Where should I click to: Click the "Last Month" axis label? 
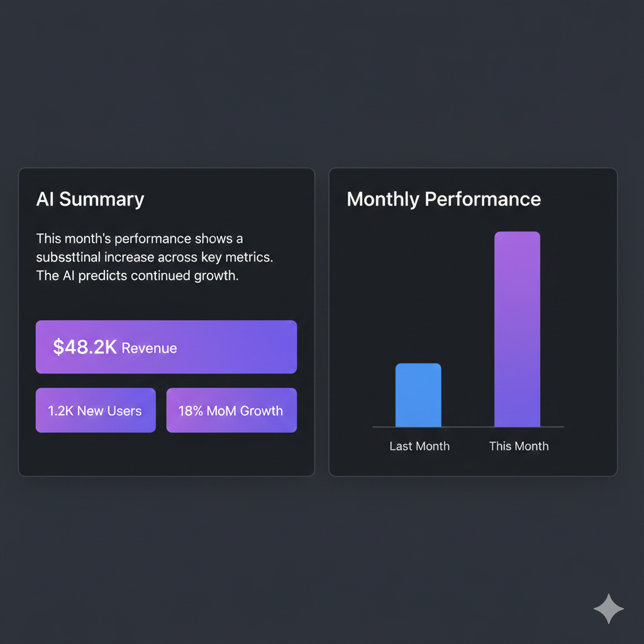click(x=419, y=446)
